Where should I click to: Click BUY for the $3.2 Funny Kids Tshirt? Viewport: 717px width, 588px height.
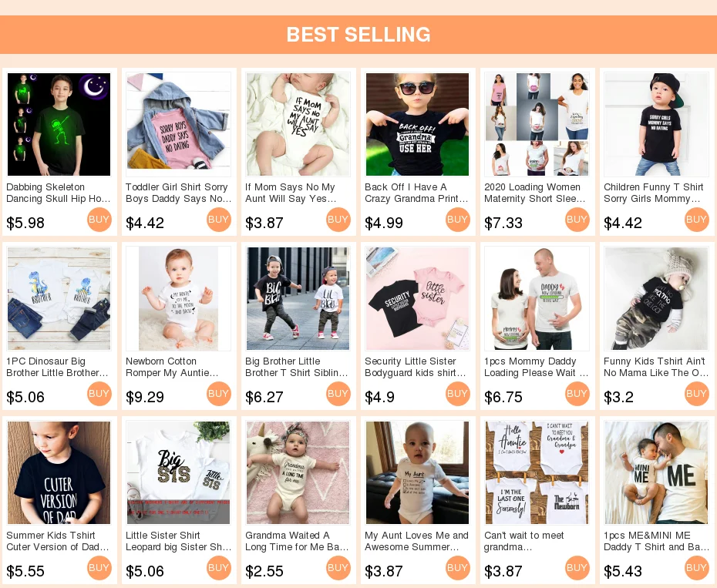[696, 394]
